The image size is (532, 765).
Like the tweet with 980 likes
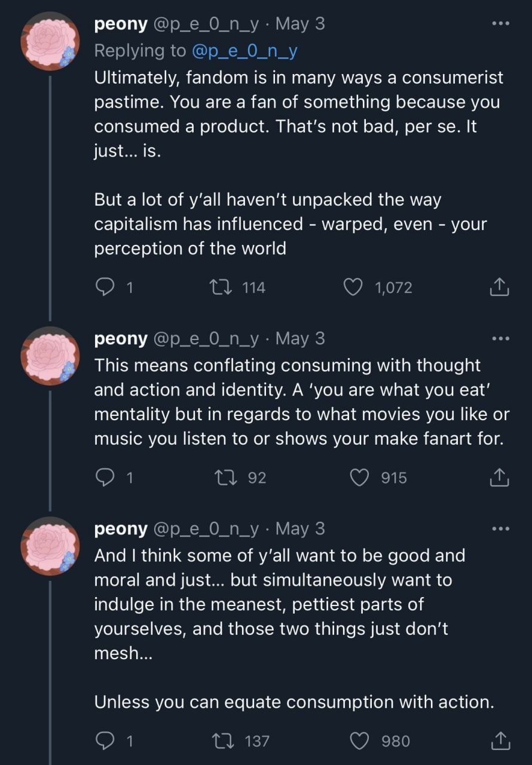pyautogui.click(x=360, y=741)
